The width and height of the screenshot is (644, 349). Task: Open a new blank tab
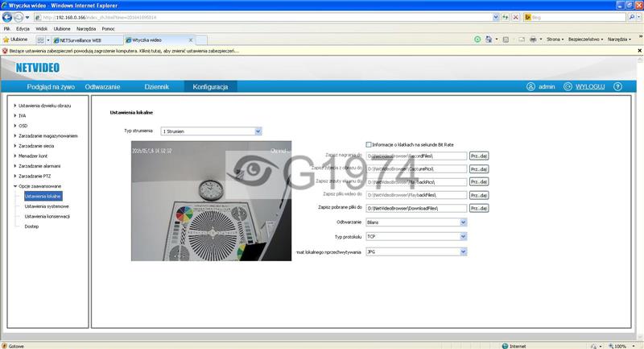click(x=201, y=39)
